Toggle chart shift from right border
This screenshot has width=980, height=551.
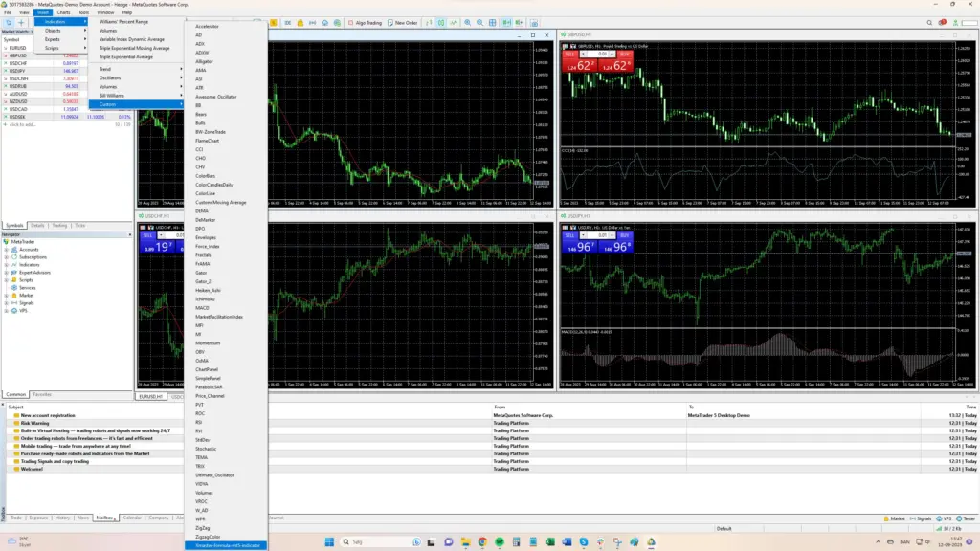[519, 23]
